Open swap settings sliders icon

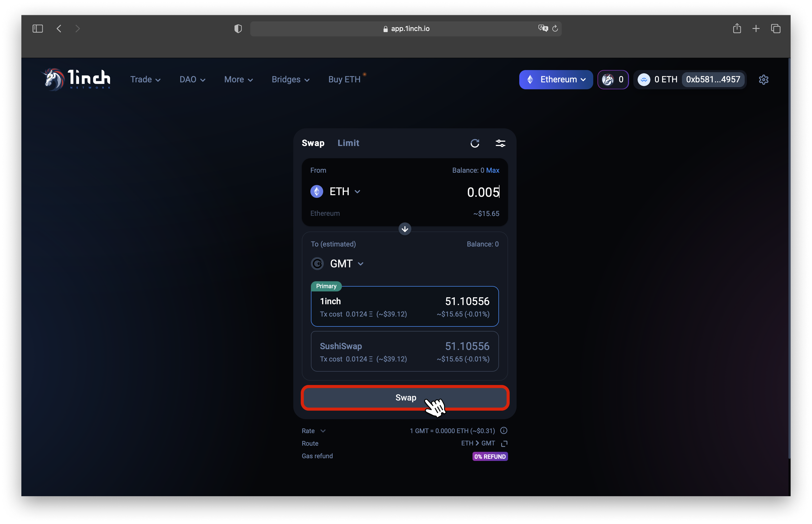(500, 143)
